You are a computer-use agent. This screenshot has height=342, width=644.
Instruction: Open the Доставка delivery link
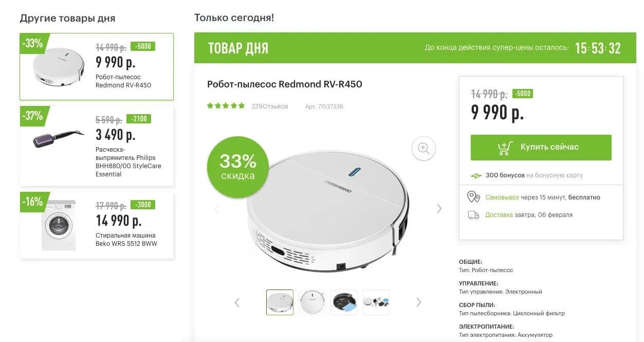[499, 215]
